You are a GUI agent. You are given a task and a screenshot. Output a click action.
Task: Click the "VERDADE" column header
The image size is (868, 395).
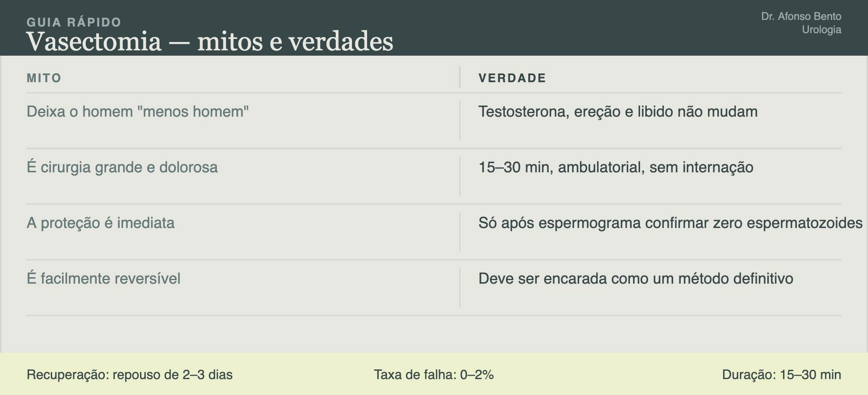coord(512,78)
